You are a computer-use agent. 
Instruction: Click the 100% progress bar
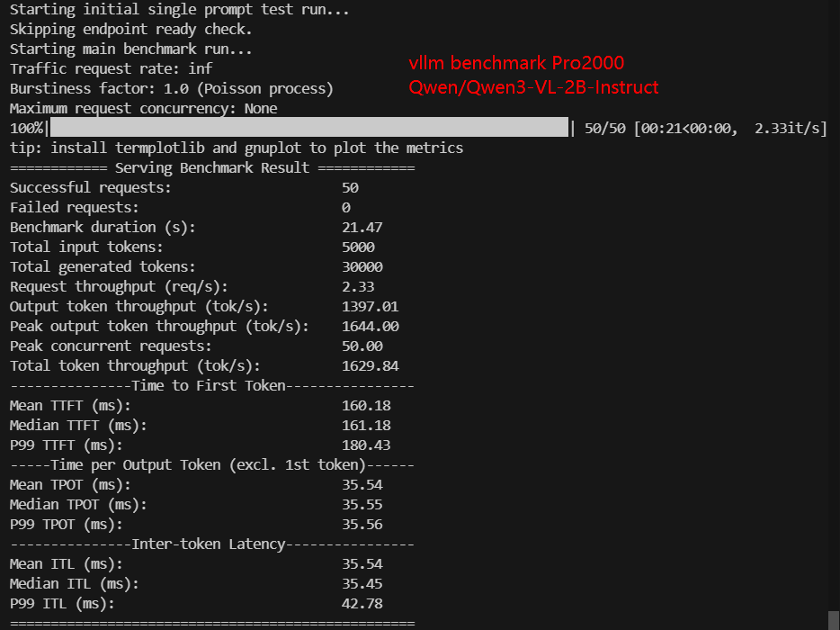tap(309, 128)
